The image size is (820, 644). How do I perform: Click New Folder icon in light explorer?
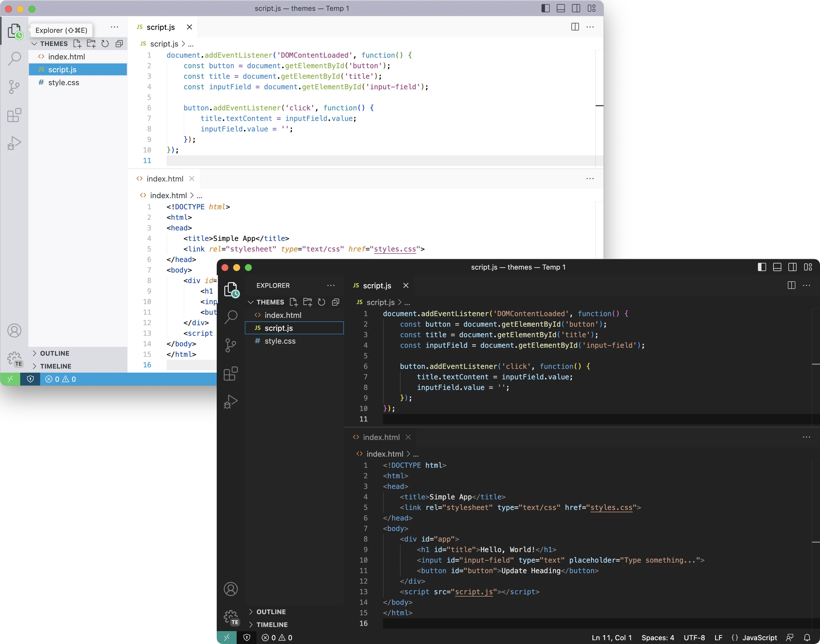pyautogui.click(x=91, y=44)
